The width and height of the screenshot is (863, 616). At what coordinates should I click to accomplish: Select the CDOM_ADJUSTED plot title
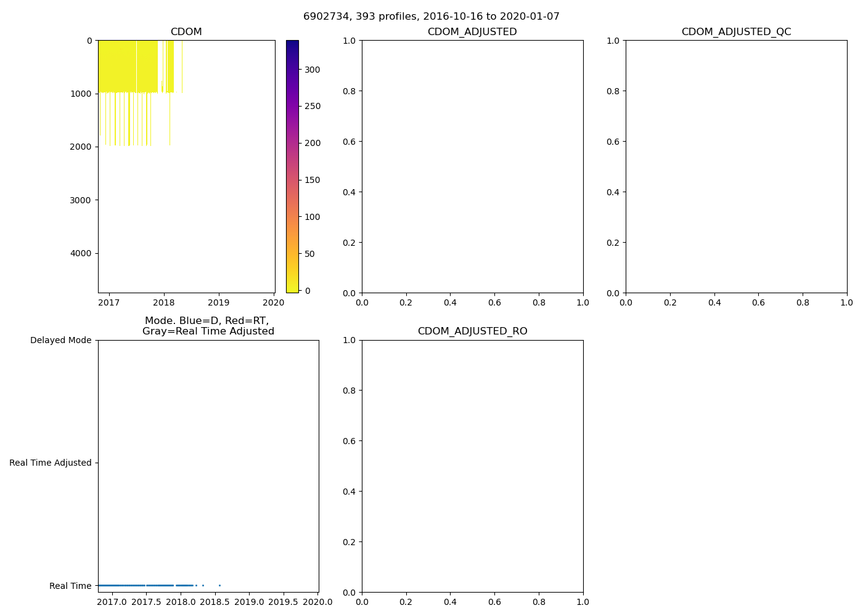pos(472,32)
